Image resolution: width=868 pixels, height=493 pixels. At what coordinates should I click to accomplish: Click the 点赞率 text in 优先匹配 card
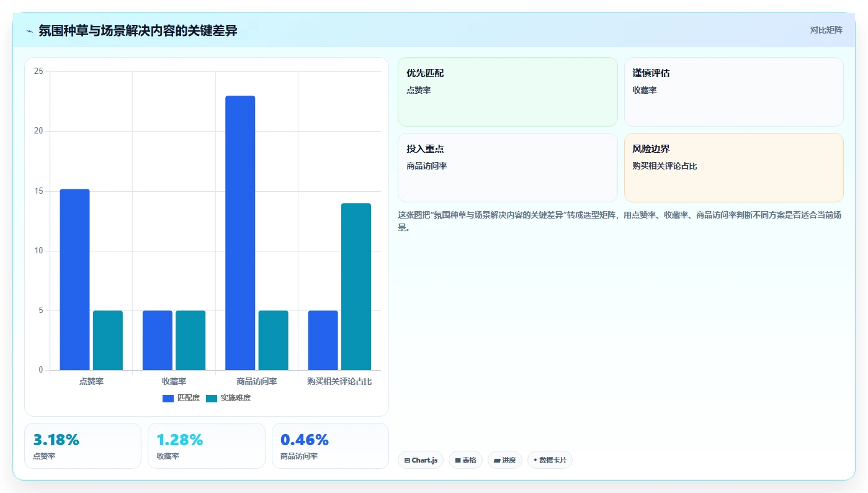(419, 90)
